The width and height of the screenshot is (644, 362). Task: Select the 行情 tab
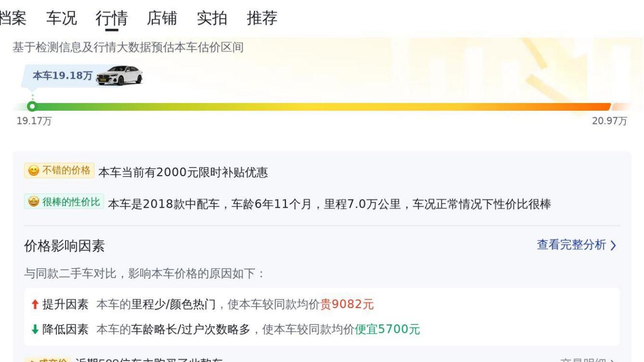point(111,18)
